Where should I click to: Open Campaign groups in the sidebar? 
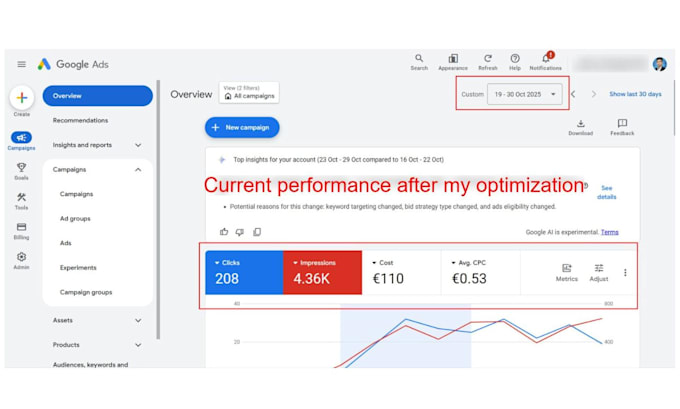[x=86, y=292]
